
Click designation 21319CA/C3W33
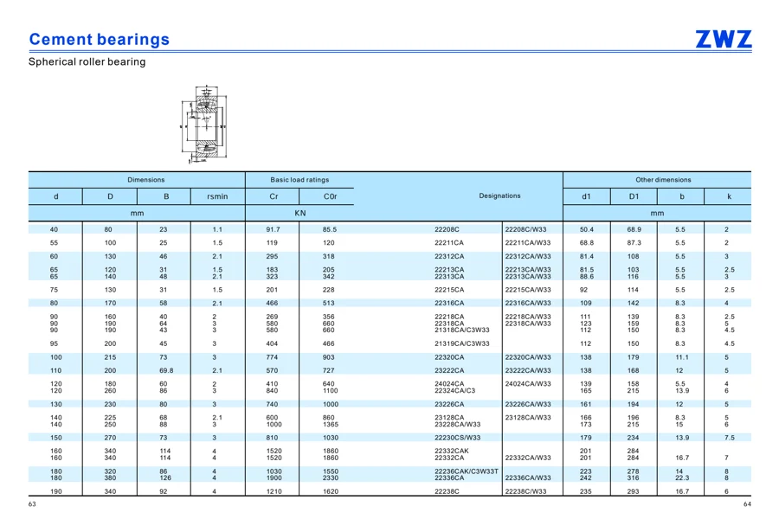click(462, 343)
